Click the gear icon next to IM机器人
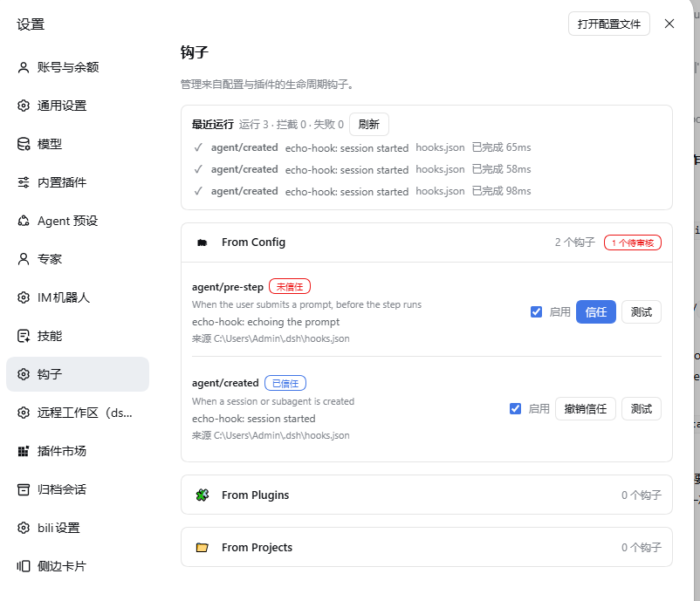700x601 pixels. point(24,297)
